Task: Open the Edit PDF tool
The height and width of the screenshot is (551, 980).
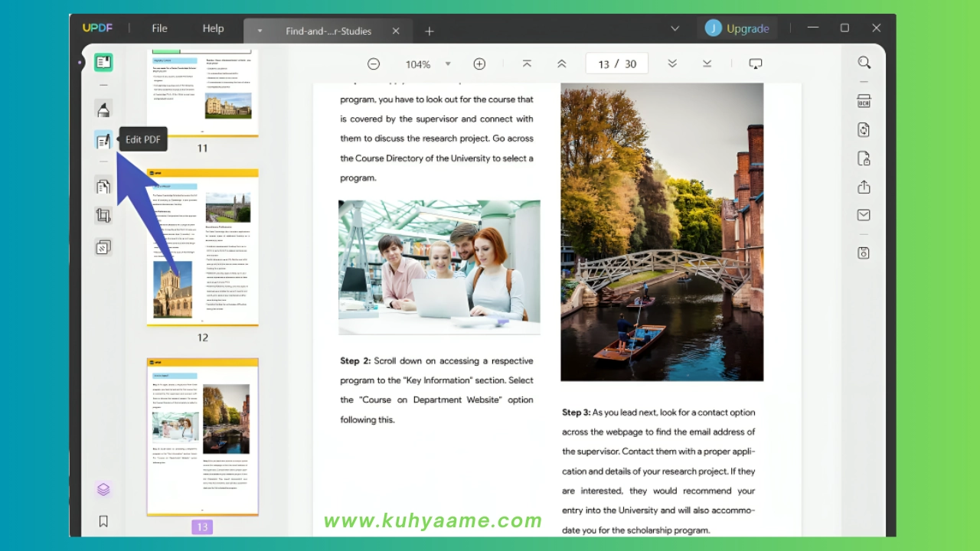Action: 103,140
